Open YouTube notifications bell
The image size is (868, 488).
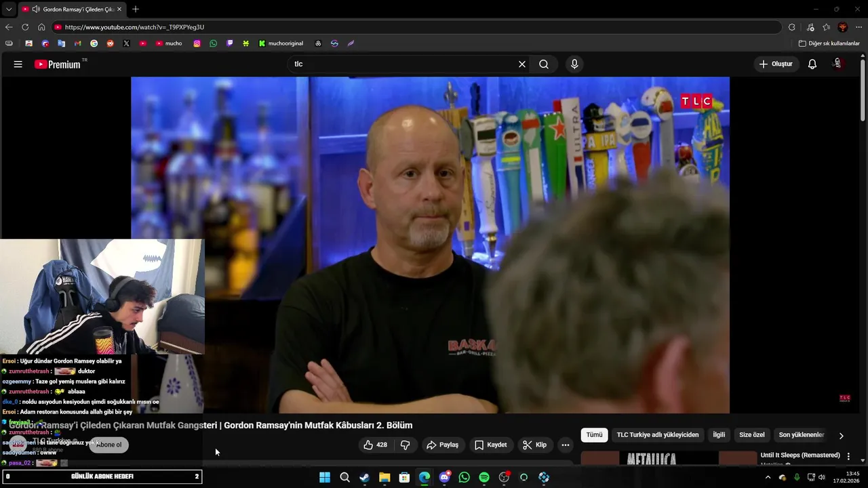click(x=812, y=64)
